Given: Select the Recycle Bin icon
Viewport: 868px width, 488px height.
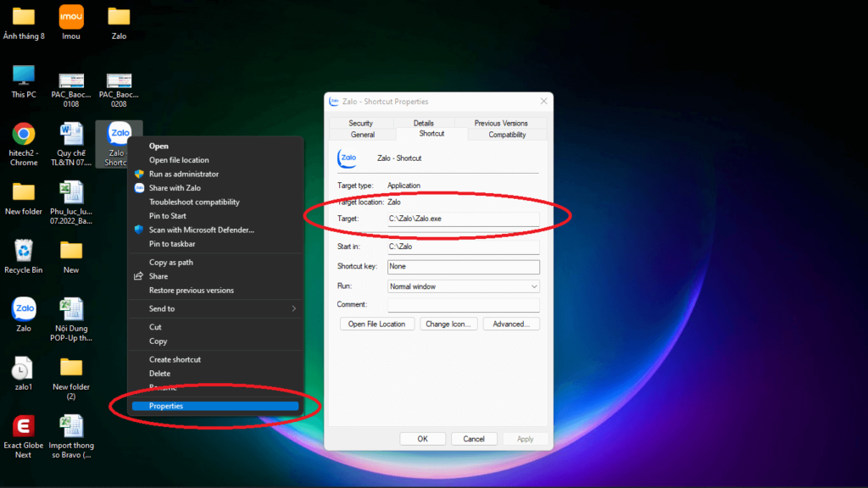Looking at the screenshot, I should 24,252.
